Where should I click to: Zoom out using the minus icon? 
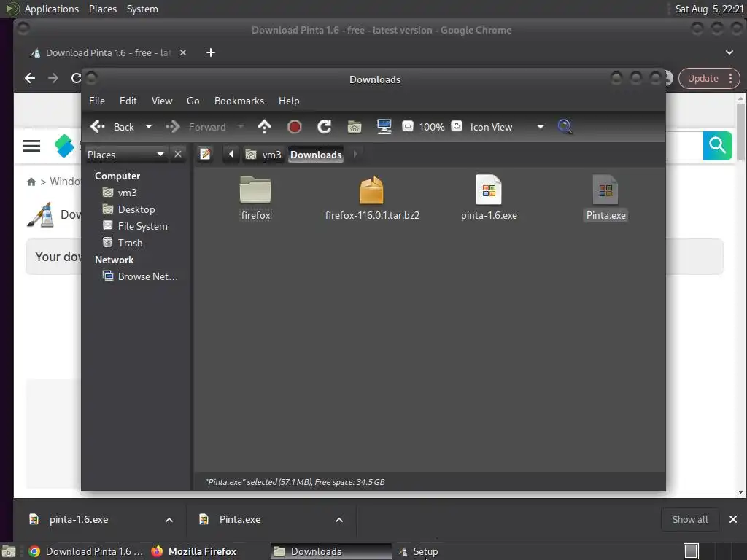[407, 126]
